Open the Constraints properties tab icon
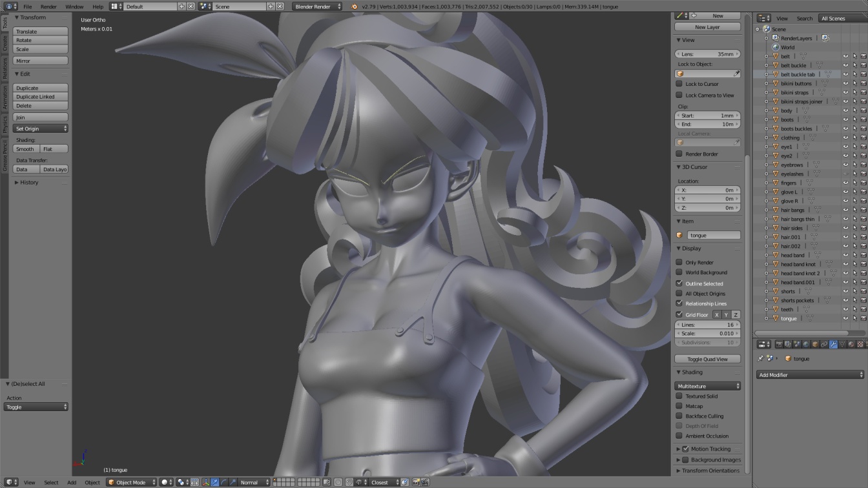The width and height of the screenshot is (868, 488). [824, 344]
